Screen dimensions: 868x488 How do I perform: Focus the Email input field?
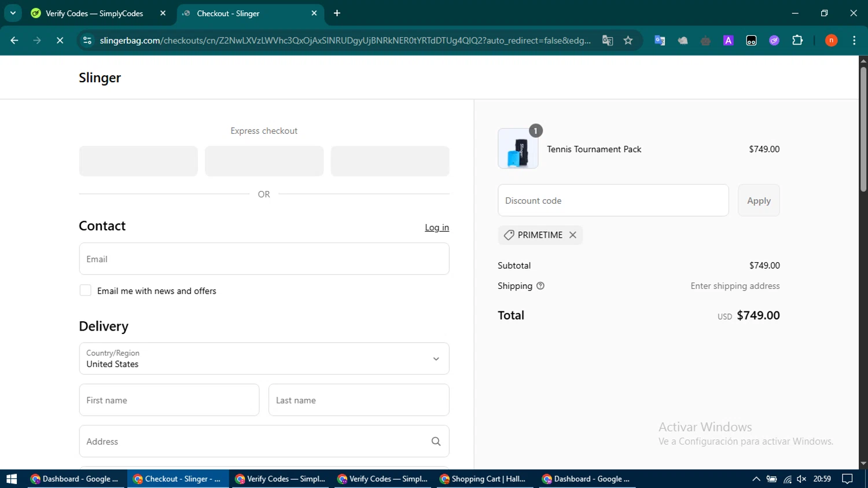point(264,259)
